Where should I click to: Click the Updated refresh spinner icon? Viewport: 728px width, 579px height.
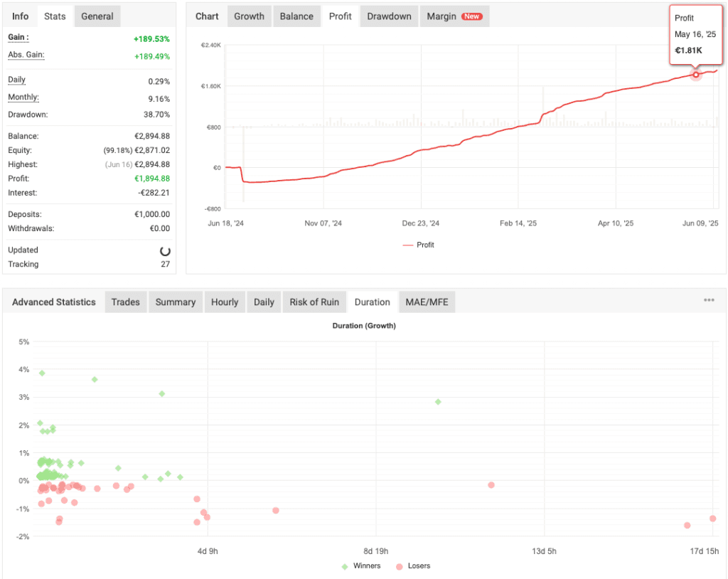[x=164, y=250]
